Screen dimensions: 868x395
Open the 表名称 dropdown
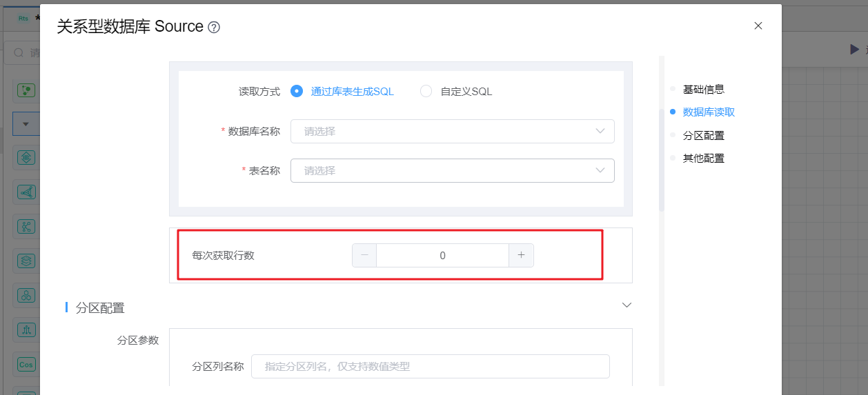click(452, 170)
